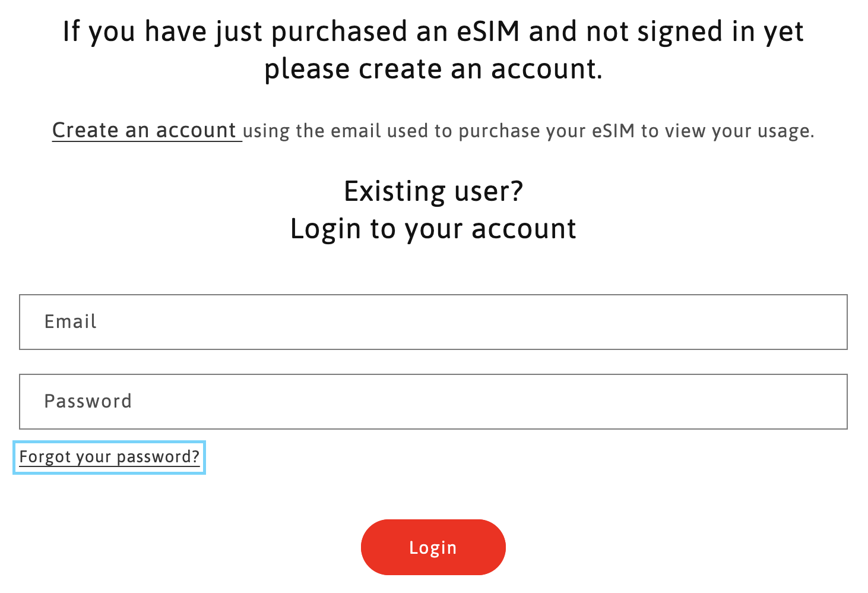
Task: Start password recovery via Forgot your password
Action: (109, 457)
